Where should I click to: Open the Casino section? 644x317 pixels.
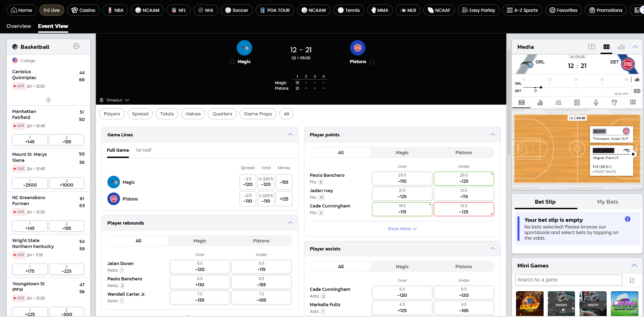(x=83, y=10)
